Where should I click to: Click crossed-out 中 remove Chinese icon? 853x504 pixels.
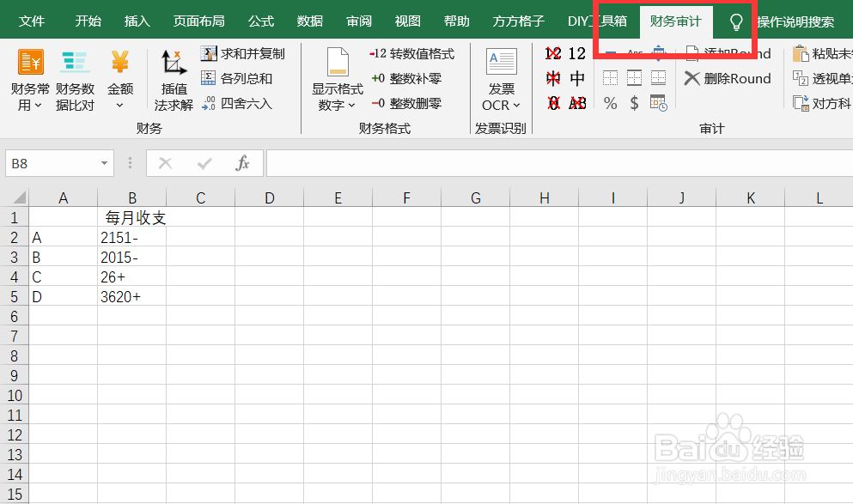[553, 78]
